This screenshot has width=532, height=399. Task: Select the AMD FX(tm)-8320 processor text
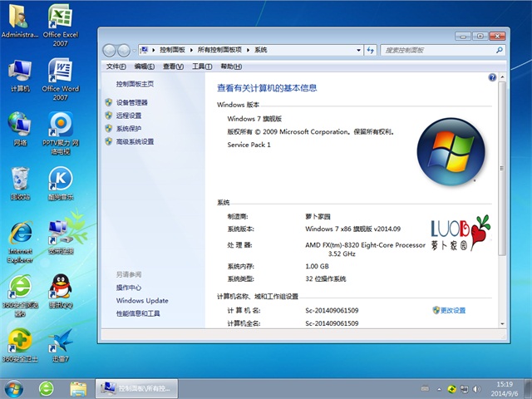(x=365, y=249)
